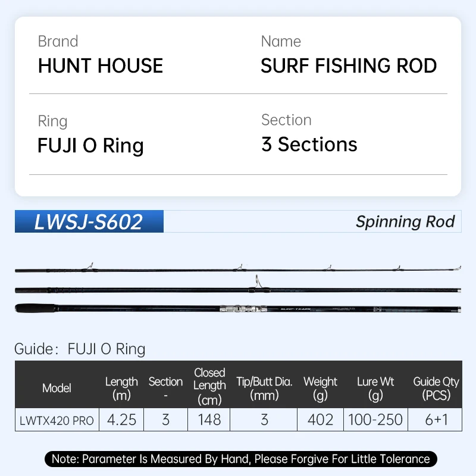
Task: Click the 4.25 length cell
Action: 121,419
